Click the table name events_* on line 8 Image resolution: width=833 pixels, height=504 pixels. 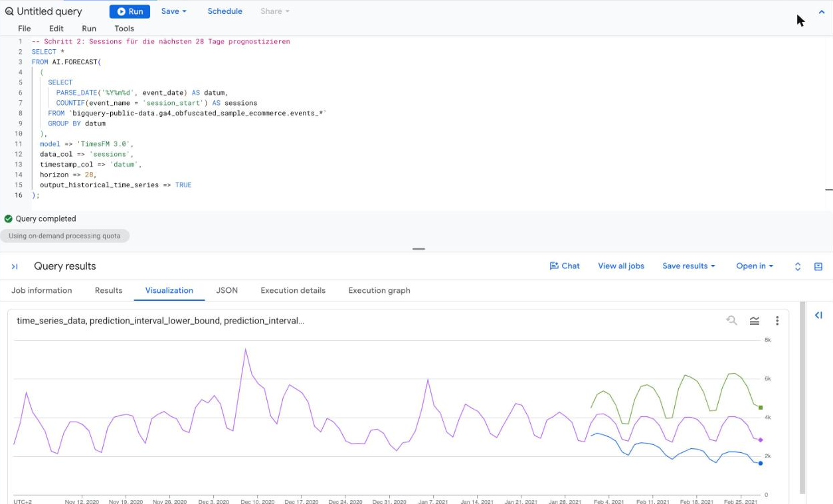click(307, 113)
